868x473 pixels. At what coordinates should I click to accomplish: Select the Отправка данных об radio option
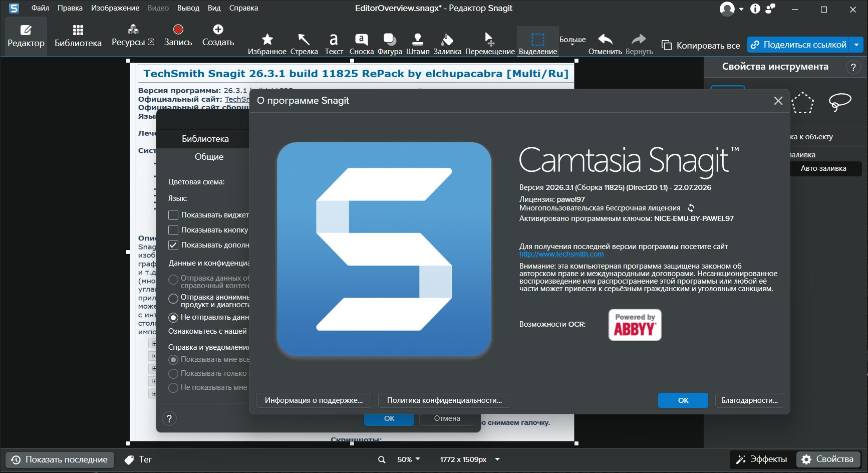tap(173, 279)
